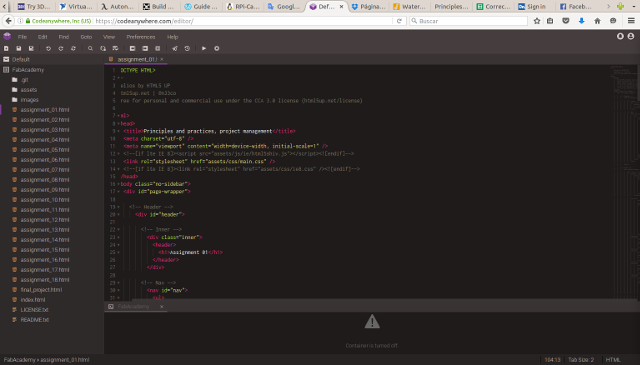Screen dimensions: 640x365
Task: Switch to the Facebook browser tab
Action: tap(576, 7)
